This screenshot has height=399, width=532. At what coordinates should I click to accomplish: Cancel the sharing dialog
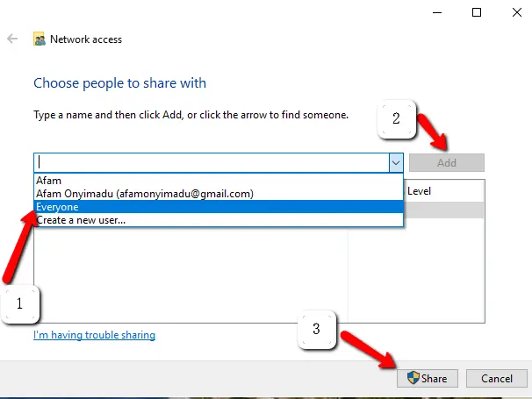point(496,378)
